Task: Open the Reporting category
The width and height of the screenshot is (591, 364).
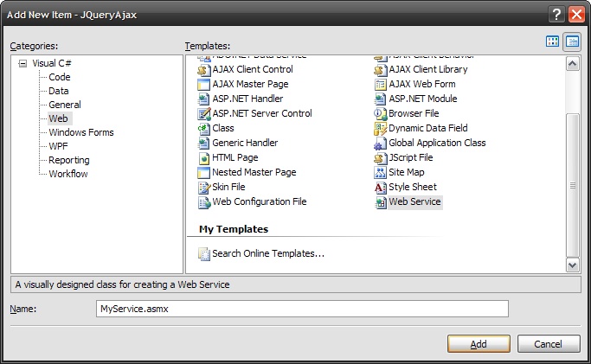Action: coord(69,160)
